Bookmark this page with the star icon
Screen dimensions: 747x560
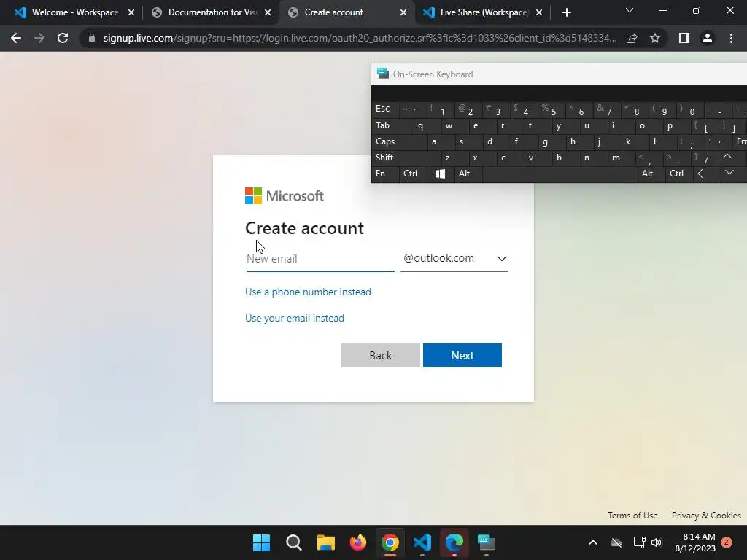tap(655, 38)
